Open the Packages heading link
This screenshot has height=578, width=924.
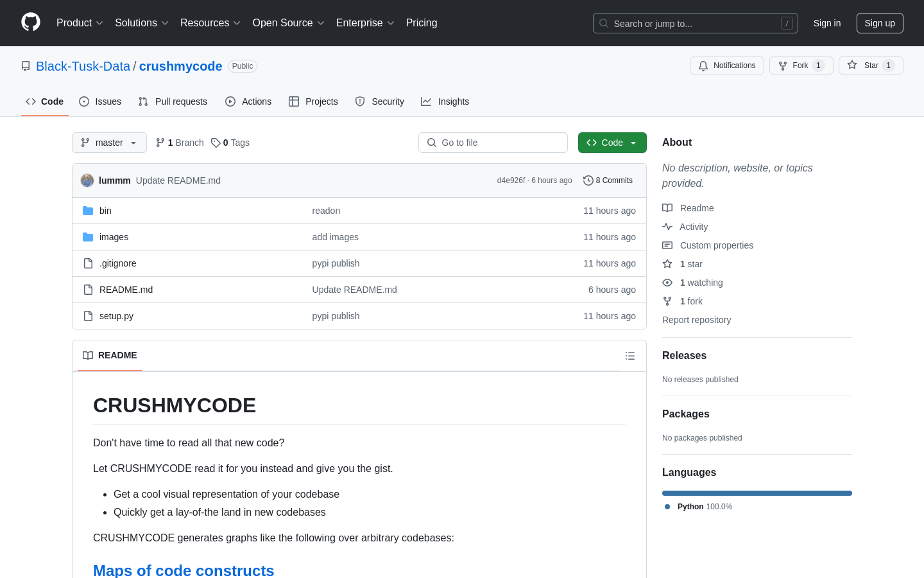[685, 414]
